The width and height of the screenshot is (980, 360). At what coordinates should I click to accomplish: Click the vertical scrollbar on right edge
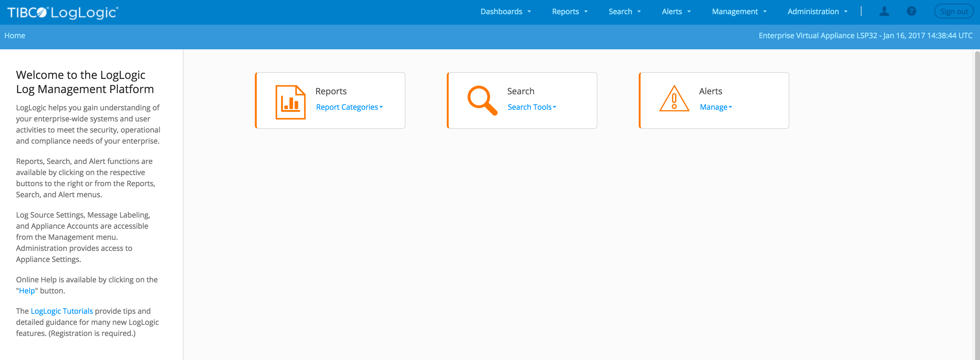pyautogui.click(x=977, y=205)
